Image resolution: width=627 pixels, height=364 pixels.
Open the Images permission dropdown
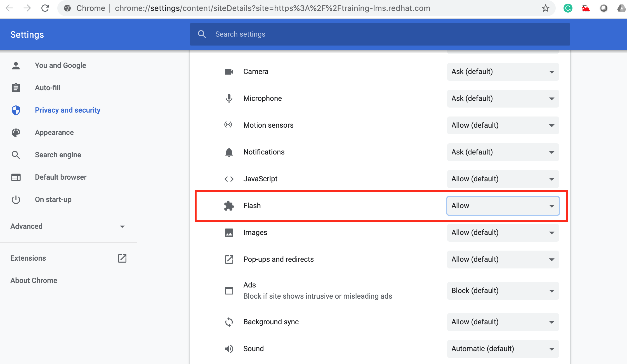(503, 233)
